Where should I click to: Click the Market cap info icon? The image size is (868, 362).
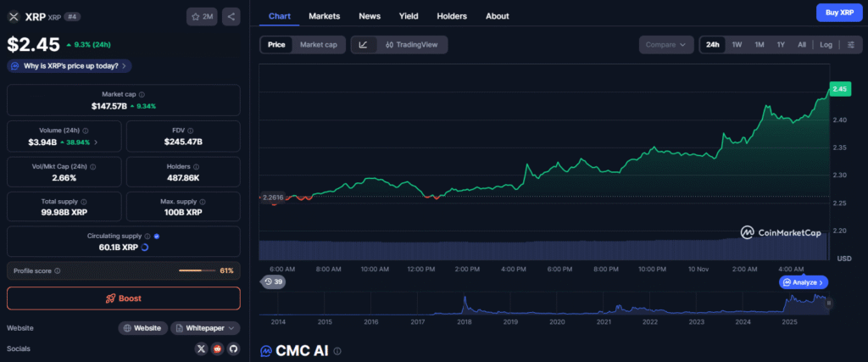142,95
